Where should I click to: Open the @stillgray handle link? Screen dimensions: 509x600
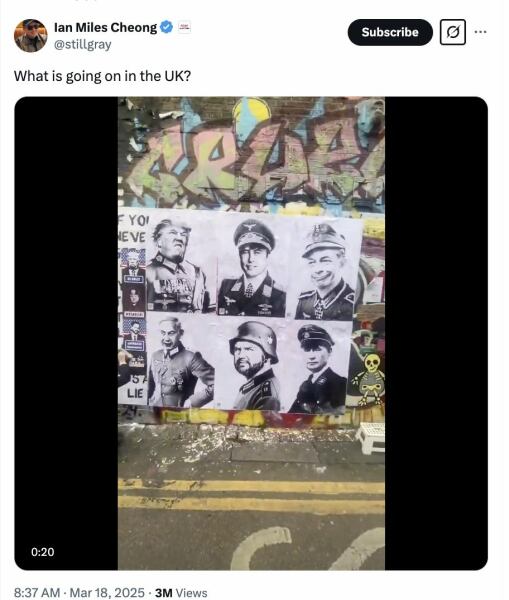[83, 45]
